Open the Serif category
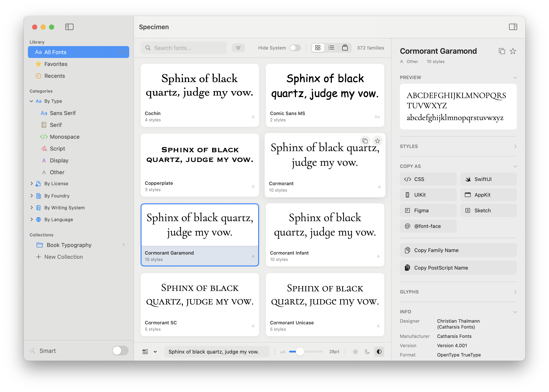The width and height of the screenshot is (549, 392). [56, 125]
